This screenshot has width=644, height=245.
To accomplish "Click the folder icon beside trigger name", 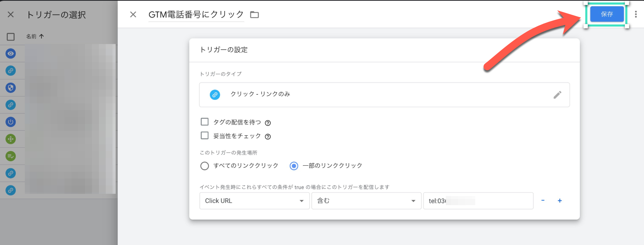I will (254, 15).
